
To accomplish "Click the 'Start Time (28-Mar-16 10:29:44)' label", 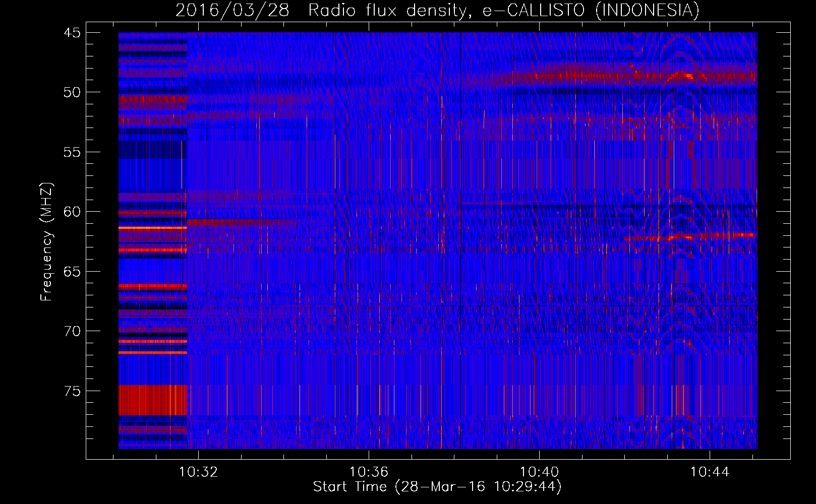I will tap(437, 487).
